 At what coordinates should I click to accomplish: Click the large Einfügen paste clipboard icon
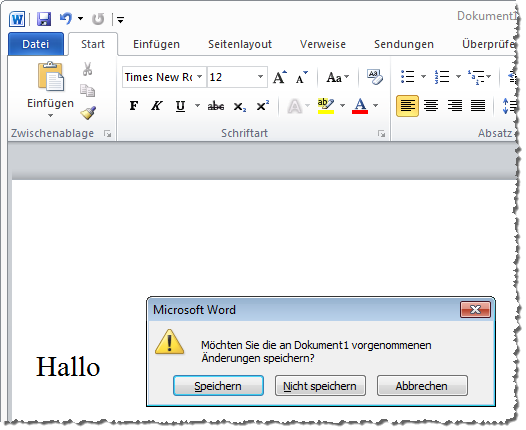click(50, 77)
